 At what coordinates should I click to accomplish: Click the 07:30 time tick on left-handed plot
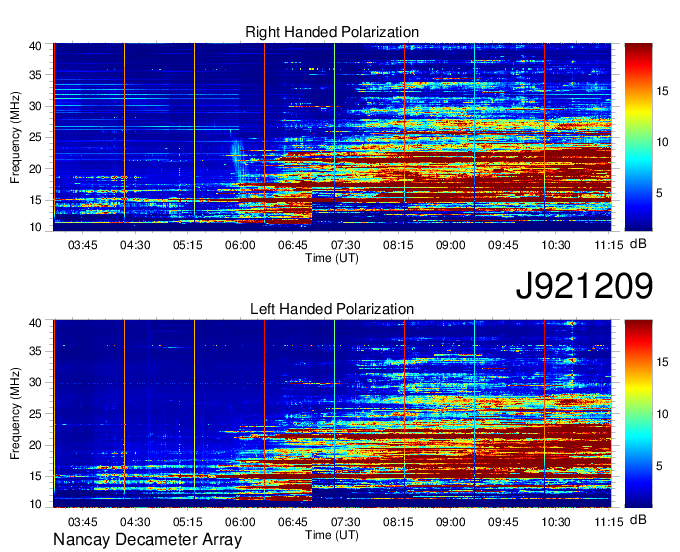point(346,521)
